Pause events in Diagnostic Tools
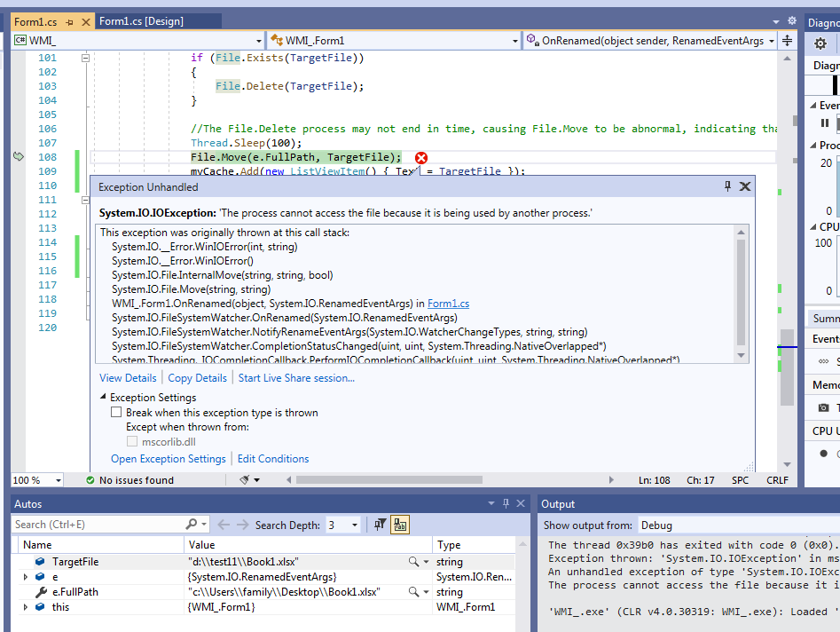Image resolution: width=840 pixels, height=632 pixels. click(x=824, y=123)
